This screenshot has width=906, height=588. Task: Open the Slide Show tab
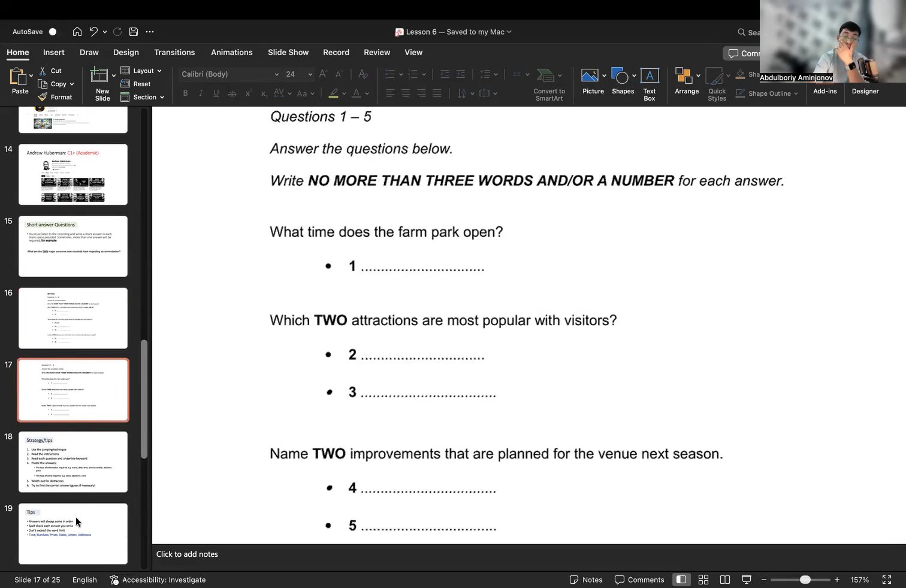tap(288, 52)
